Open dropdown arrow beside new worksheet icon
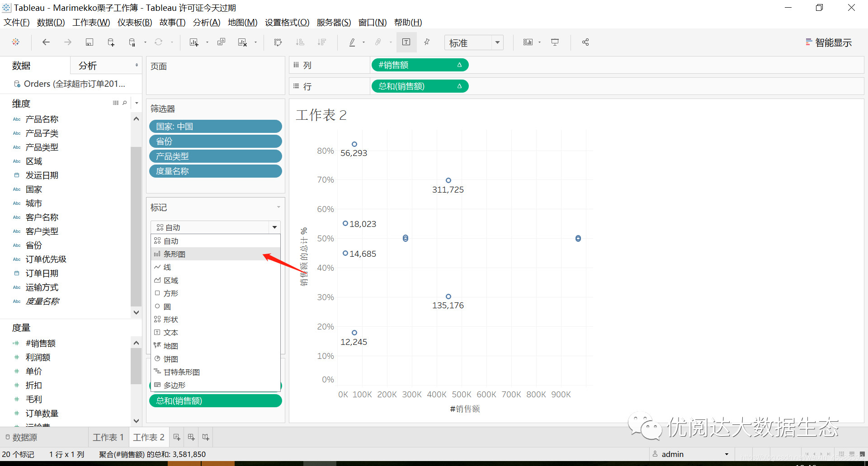This screenshot has width=868, height=466. click(207, 42)
